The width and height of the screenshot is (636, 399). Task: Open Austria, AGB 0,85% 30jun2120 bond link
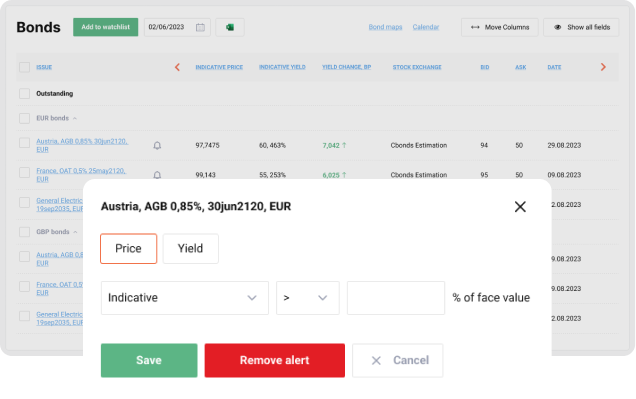(x=82, y=145)
